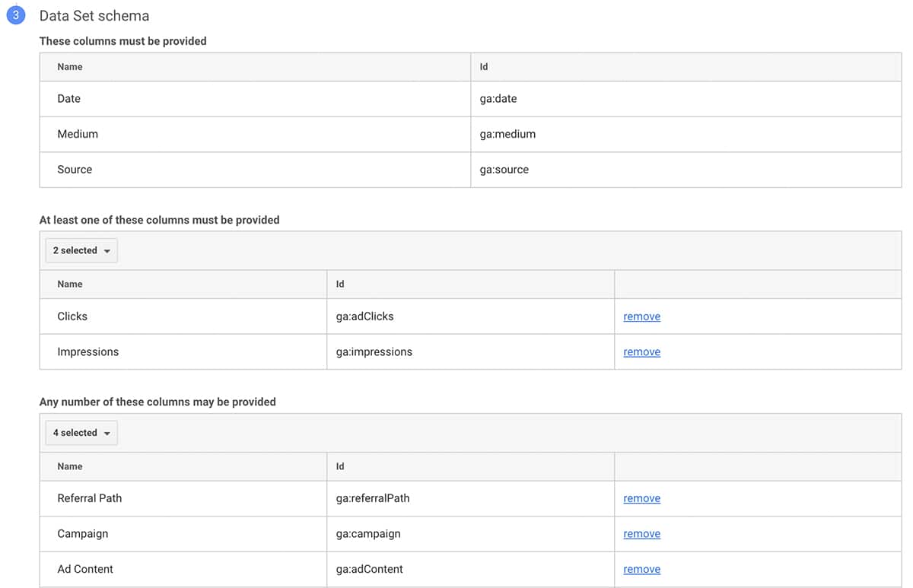913x588 pixels.
Task: Select the "Campaign" name cell
Action: pos(183,534)
